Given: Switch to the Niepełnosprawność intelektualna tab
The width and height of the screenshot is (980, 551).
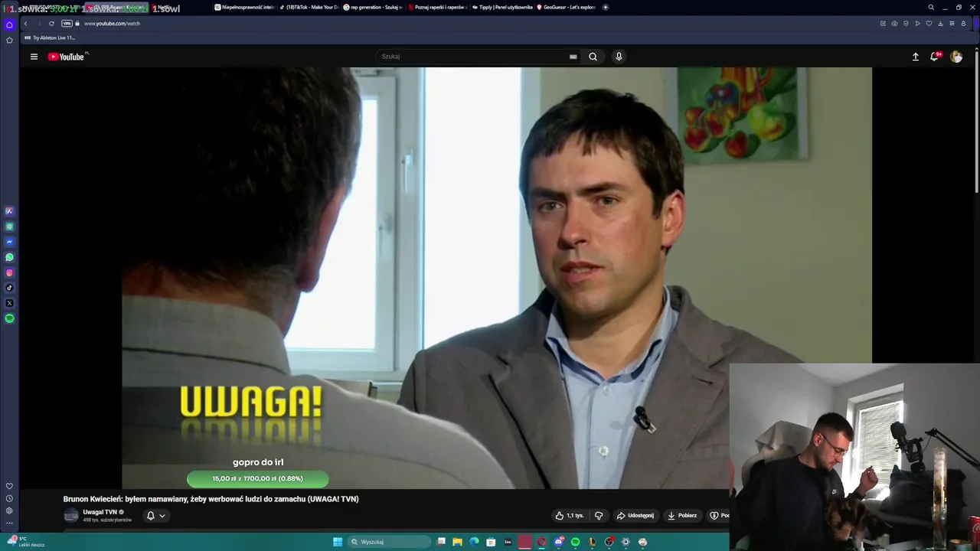Looking at the screenshot, I should click(245, 7).
